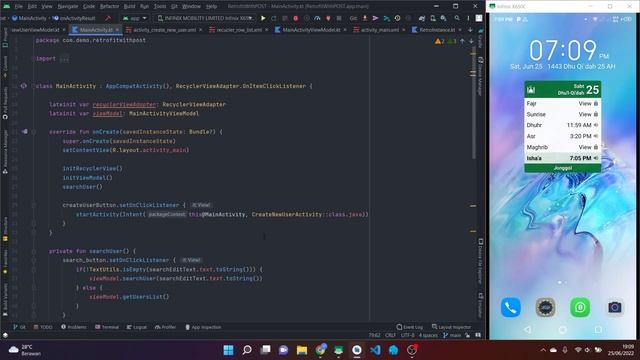The image size is (640, 360).
Task: Click the grey Stop square in toolbar
Action: point(339,18)
